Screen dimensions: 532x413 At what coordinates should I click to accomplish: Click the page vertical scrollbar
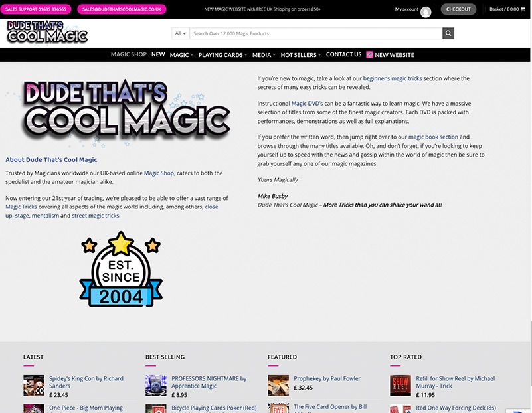pyautogui.click(x=531, y=354)
